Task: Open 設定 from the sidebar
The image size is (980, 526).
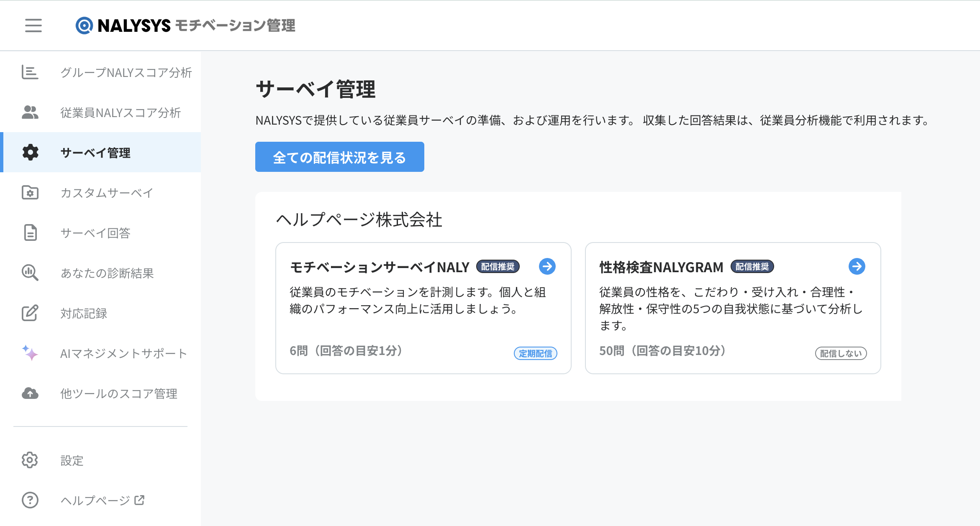Action: 72,460
